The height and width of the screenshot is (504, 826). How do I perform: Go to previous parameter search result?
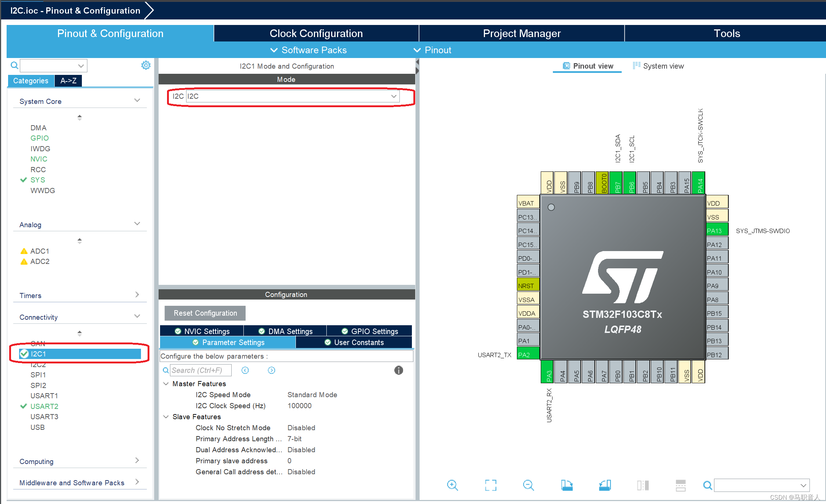tap(245, 370)
